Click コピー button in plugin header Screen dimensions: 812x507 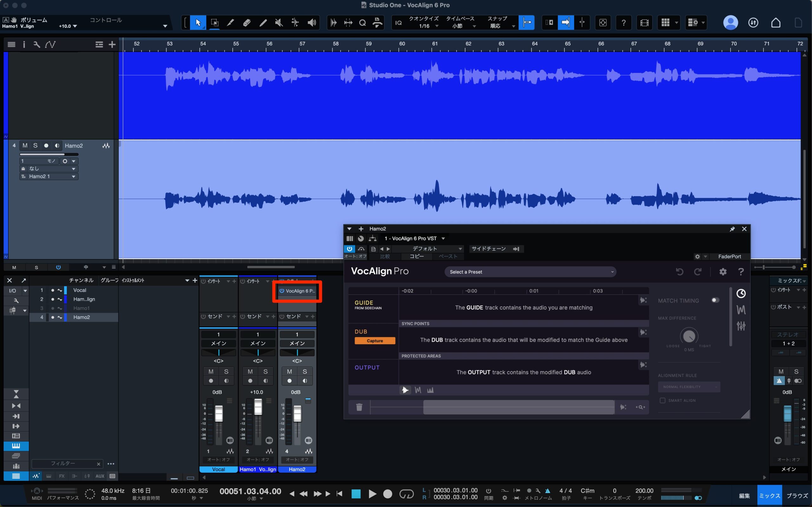(416, 257)
